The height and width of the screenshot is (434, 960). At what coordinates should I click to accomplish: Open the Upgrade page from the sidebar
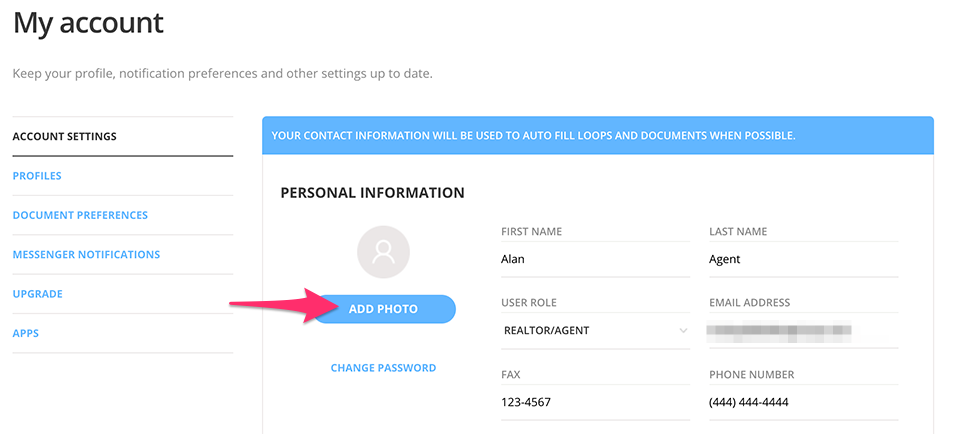click(x=38, y=294)
